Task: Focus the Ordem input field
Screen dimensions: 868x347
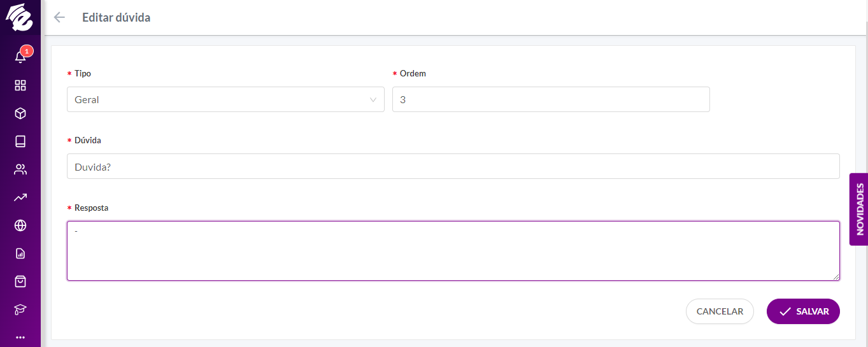Action: [x=551, y=99]
